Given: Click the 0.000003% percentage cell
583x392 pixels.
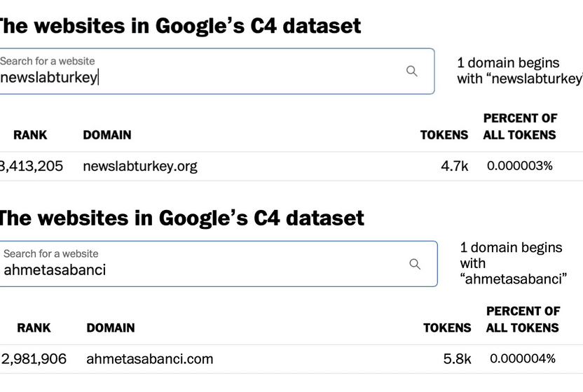Looking at the screenshot, I should pos(520,166).
